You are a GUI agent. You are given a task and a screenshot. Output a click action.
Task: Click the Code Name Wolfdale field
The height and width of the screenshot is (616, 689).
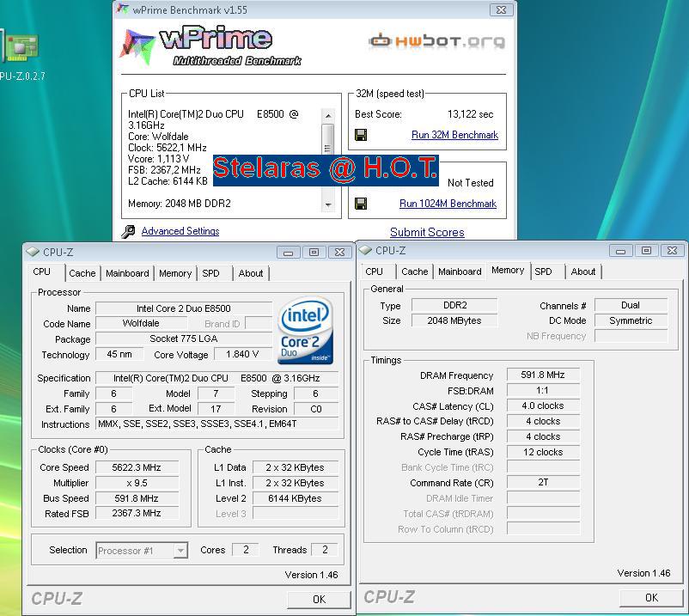[x=141, y=323]
